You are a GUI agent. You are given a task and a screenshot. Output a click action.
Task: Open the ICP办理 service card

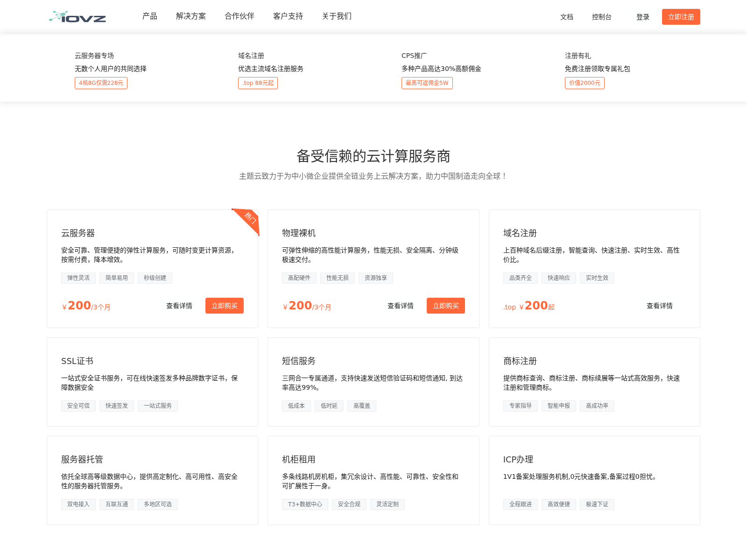tap(594, 480)
